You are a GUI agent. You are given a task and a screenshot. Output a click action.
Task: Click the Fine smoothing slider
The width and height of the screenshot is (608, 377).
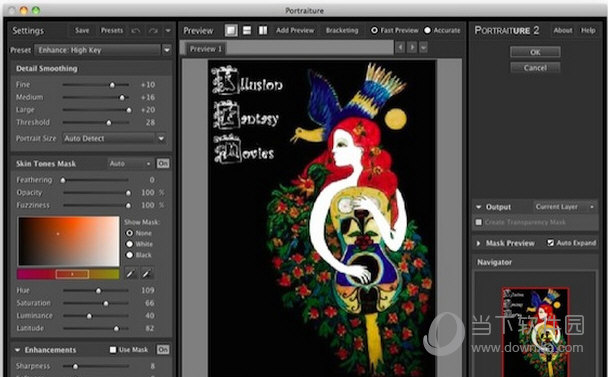pos(96,85)
